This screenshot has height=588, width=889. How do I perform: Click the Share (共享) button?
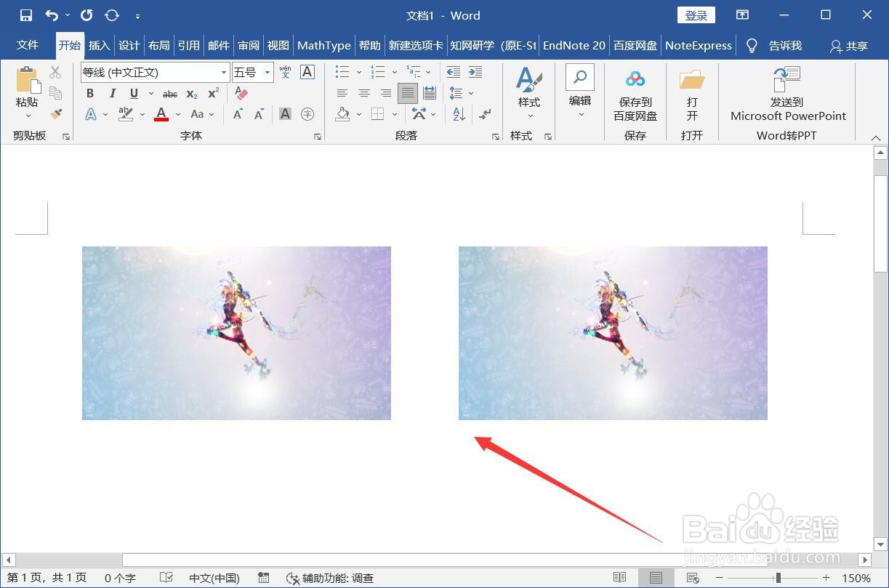pyautogui.click(x=850, y=46)
